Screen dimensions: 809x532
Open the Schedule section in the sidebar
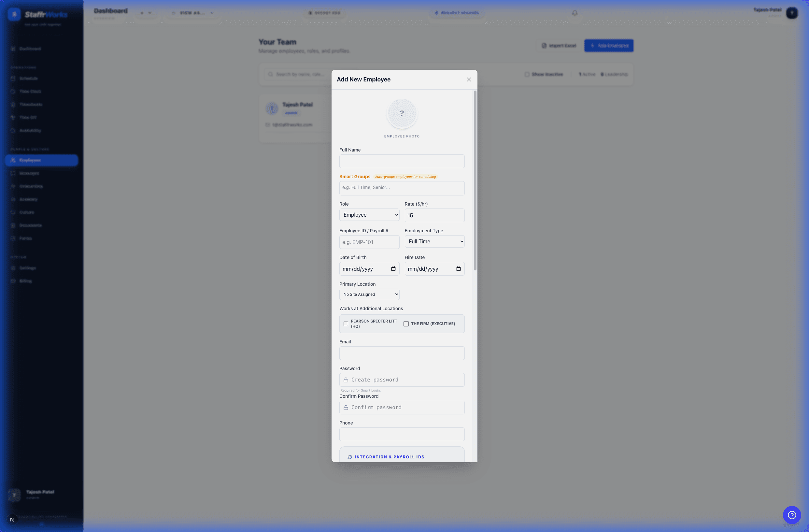(x=29, y=79)
